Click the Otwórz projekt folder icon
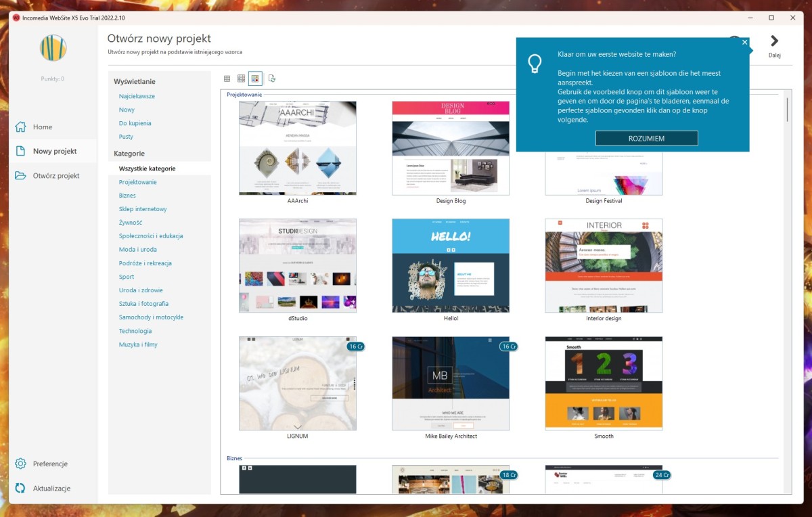This screenshot has width=812, height=517. click(x=20, y=176)
